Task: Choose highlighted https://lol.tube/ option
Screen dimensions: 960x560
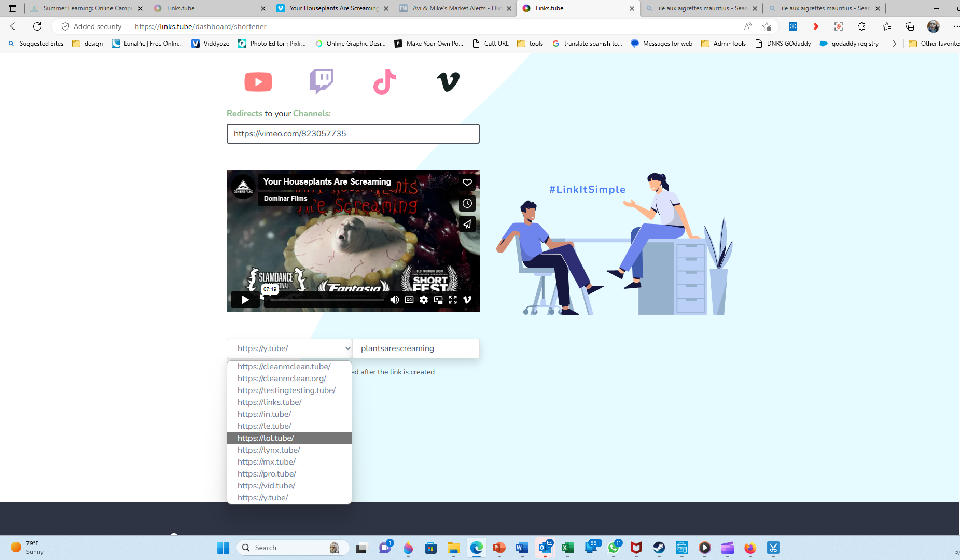Action: pyautogui.click(x=289, y=438)
